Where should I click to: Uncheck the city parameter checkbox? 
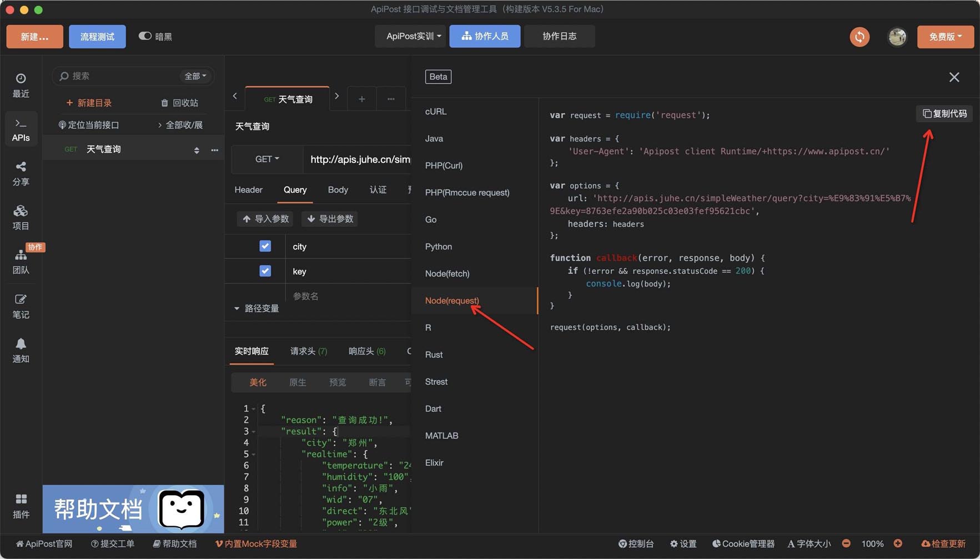[x=265, y=246]
